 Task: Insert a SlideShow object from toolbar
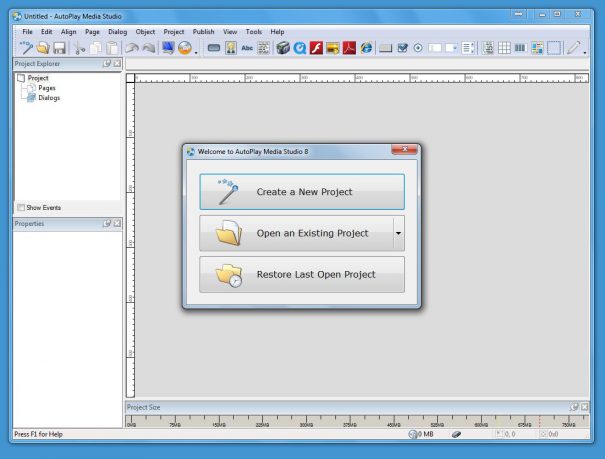pyautogui.click(x=333, y=48)
